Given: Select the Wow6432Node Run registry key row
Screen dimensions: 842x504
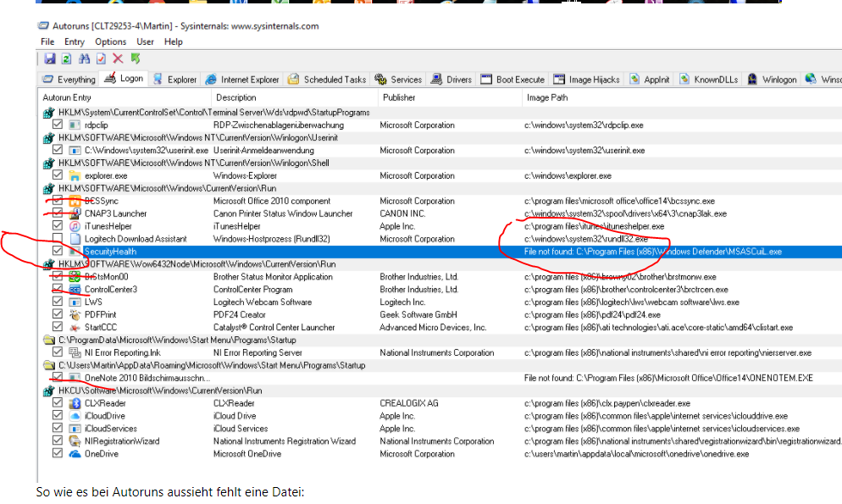Looking at the screenshot, I should coord(440,264).
